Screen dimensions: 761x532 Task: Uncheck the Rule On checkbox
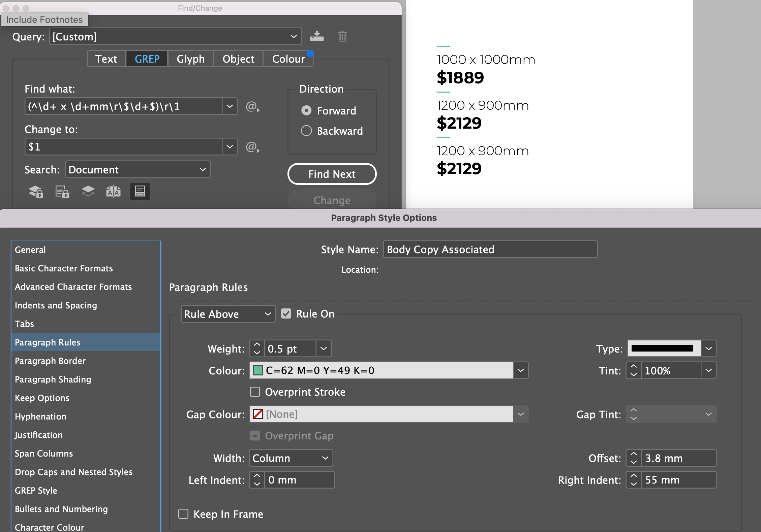286,314
